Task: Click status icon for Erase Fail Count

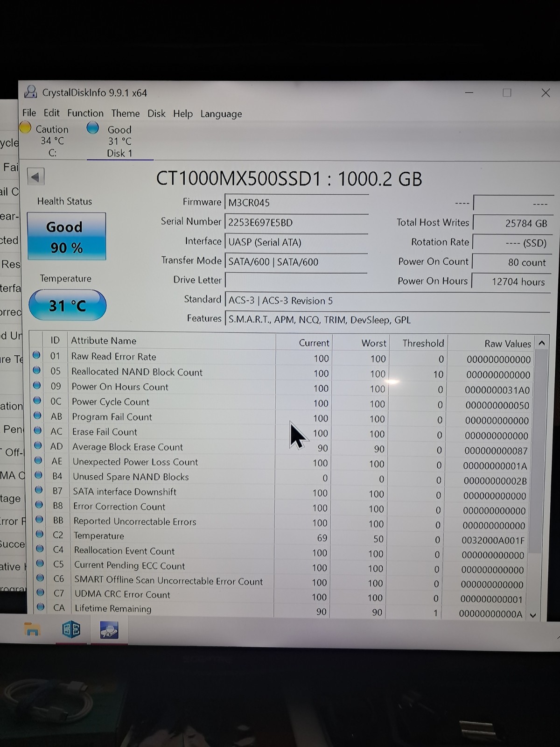Action: (x=38, y=430)
